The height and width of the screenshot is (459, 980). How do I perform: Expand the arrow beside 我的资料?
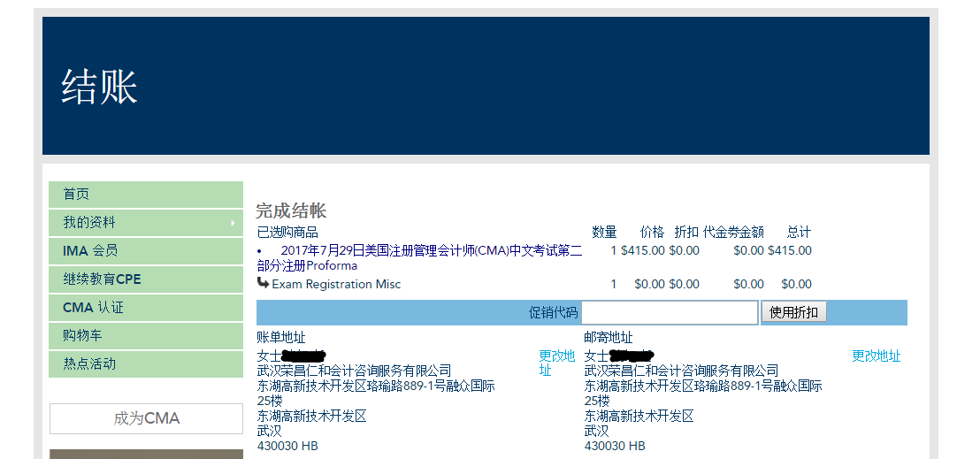click(234, 223)
